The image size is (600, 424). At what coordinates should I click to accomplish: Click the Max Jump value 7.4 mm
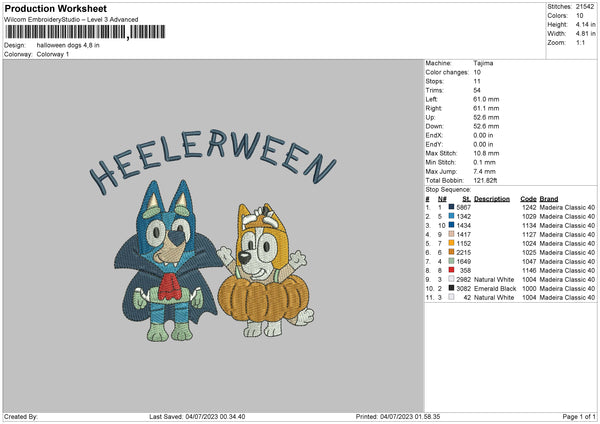pos(484,171)
